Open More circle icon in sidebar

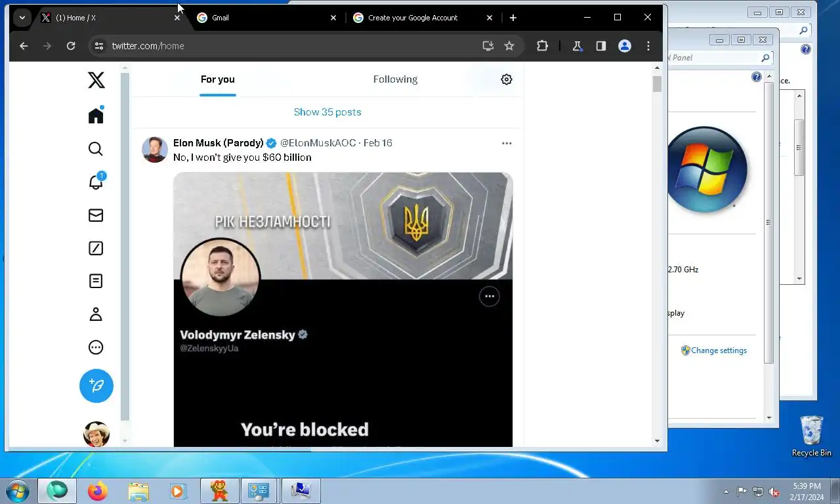(96, 347)
